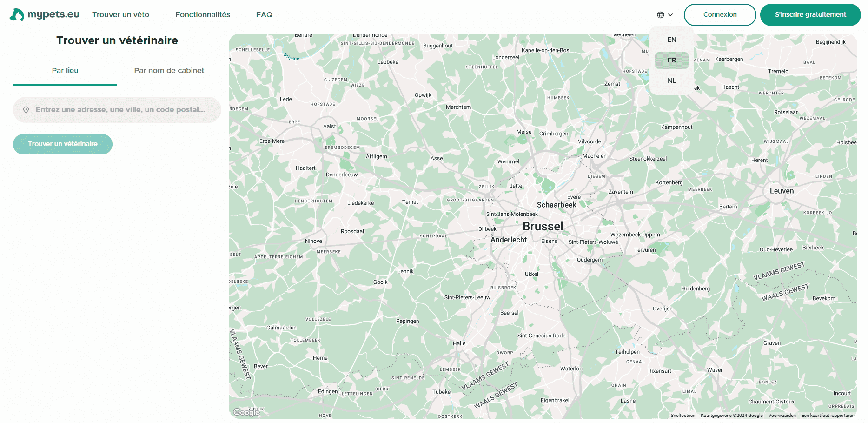
Task: Confirm FR as the selected language
Action: (x=671, y=60)
